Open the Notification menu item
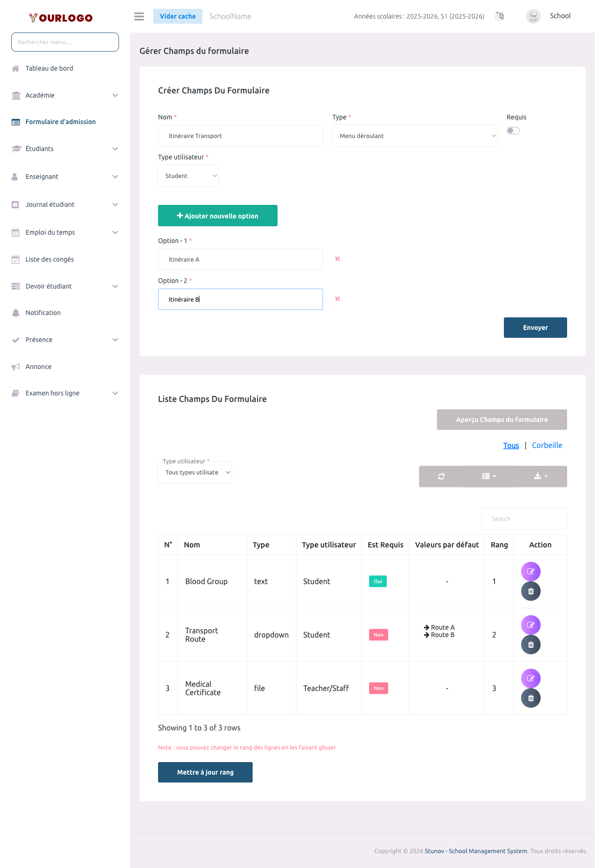 [x=43, y=313]
